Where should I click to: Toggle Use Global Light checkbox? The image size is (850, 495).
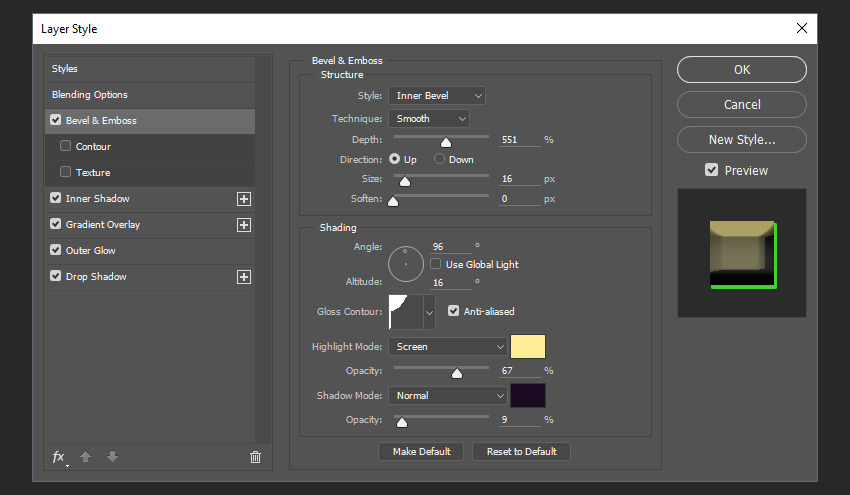(x=436, y=264)
